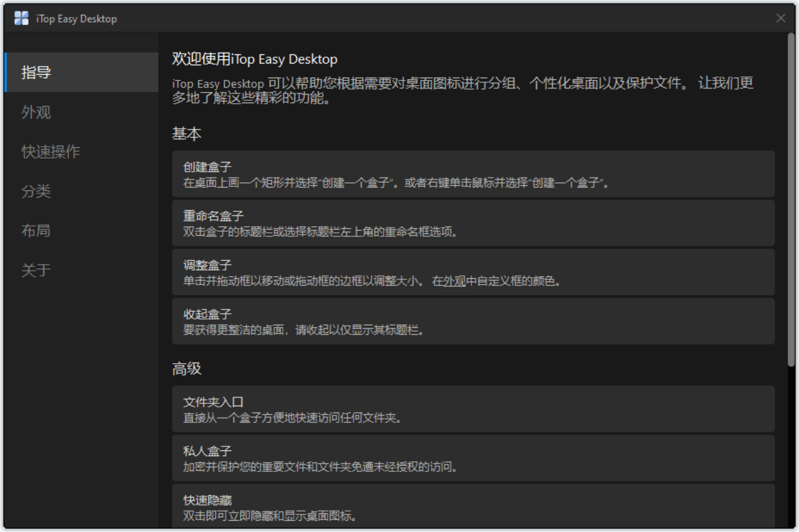Click the text '要获得更整洁的桌面，请收起以仅显示其标题栏。'

point(304,330)
